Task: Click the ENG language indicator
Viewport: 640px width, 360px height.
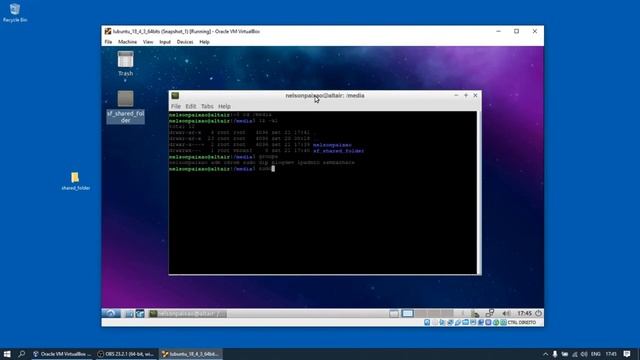Action: point(596,354)
